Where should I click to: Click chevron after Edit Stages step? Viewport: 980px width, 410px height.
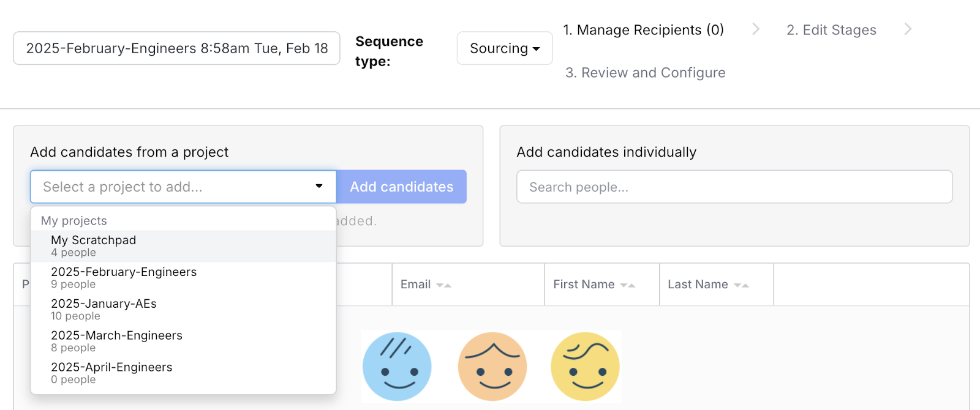[908, 29]
